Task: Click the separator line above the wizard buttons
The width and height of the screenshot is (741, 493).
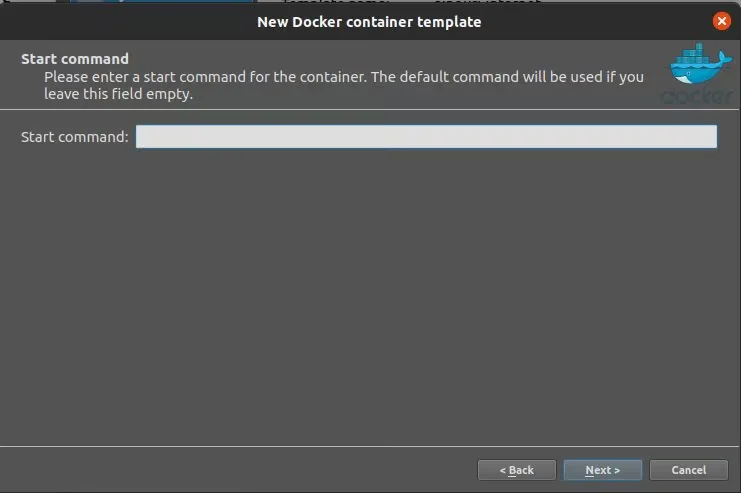Action: [x=370, y=447]
